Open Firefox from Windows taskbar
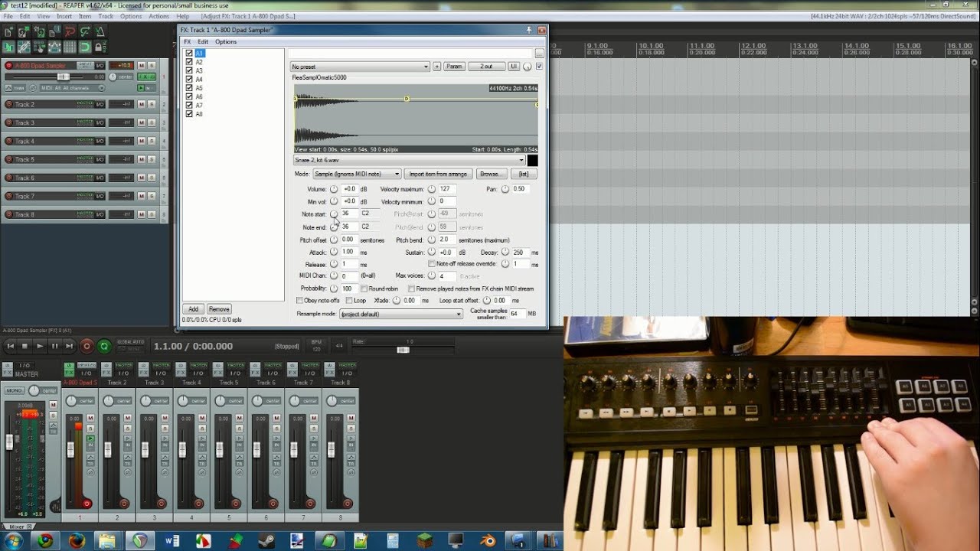This screenshot has width=980, height=551. [x=77, y=541]
